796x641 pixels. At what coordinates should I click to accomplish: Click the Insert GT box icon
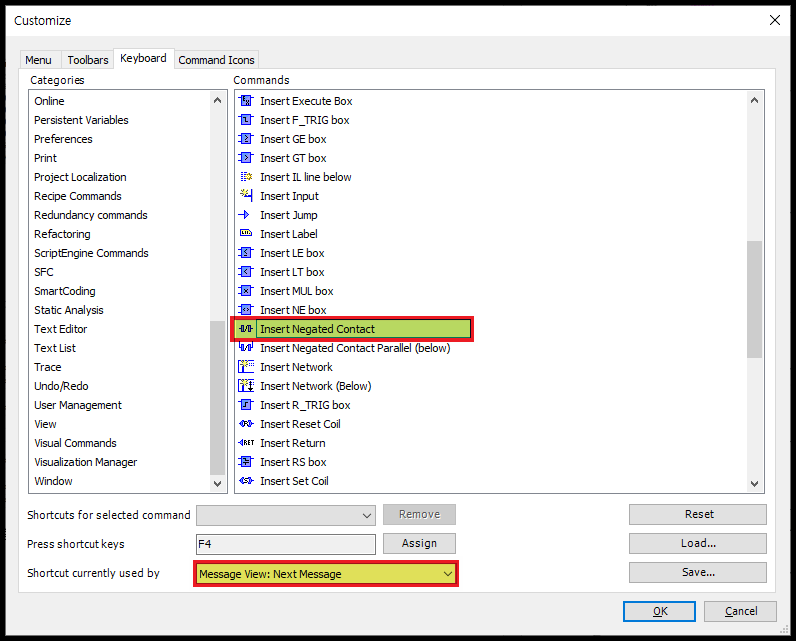click(246, 158)
